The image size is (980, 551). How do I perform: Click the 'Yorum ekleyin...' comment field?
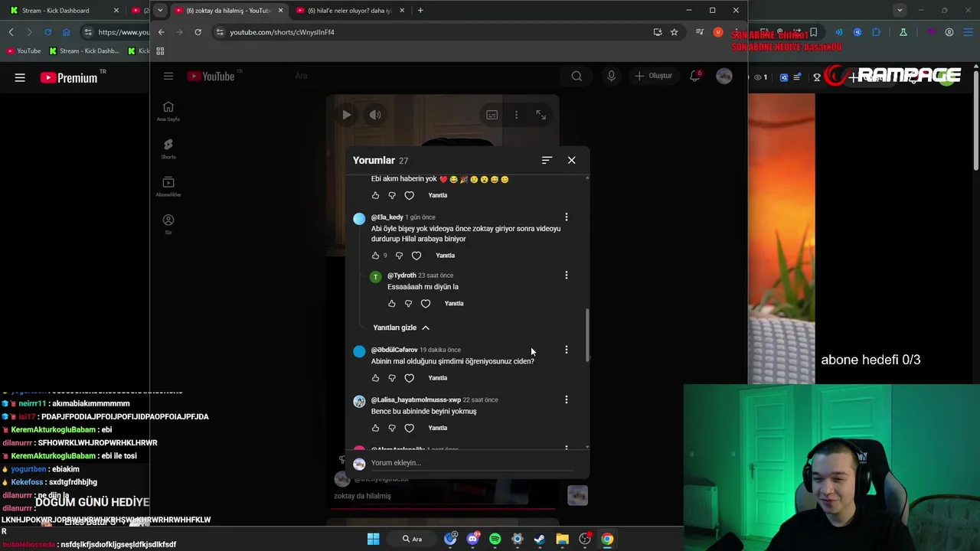(472, 463)
